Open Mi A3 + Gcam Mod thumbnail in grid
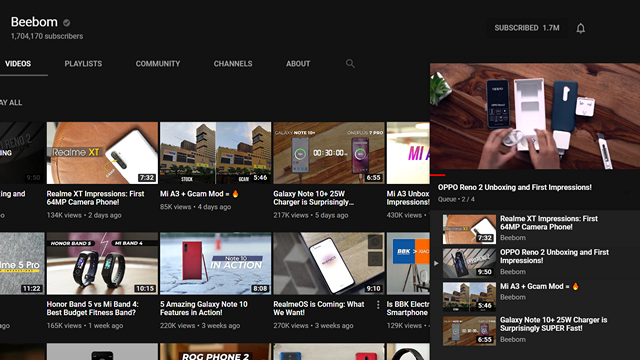 coord(216,153)
